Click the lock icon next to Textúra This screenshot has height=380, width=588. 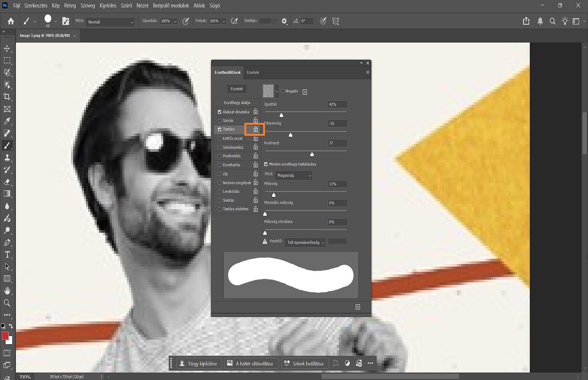point(255,129)
